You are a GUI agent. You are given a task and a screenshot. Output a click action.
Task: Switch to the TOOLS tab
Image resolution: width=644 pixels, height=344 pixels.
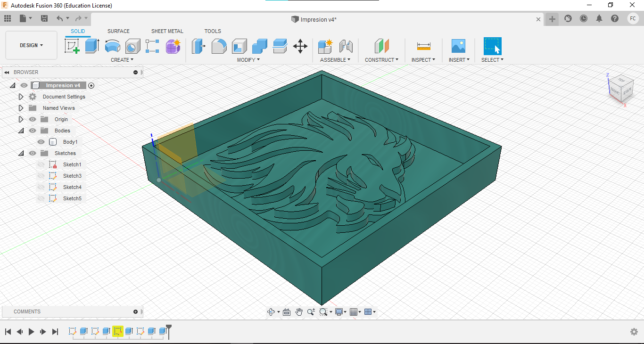[x=213, y=31]
